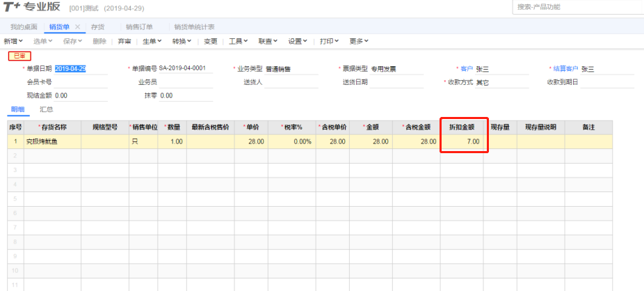Click the 结算客户 link label

(x=564, y=69)
